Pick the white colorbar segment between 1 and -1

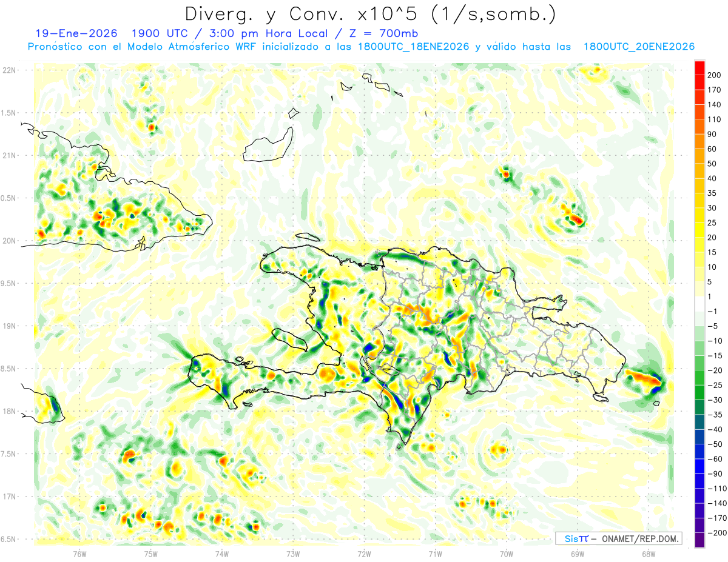pos(699,304)
